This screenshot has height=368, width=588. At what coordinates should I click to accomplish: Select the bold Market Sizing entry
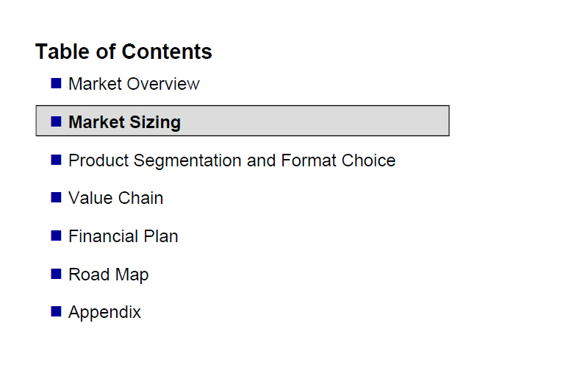click(x=124, y=122)
